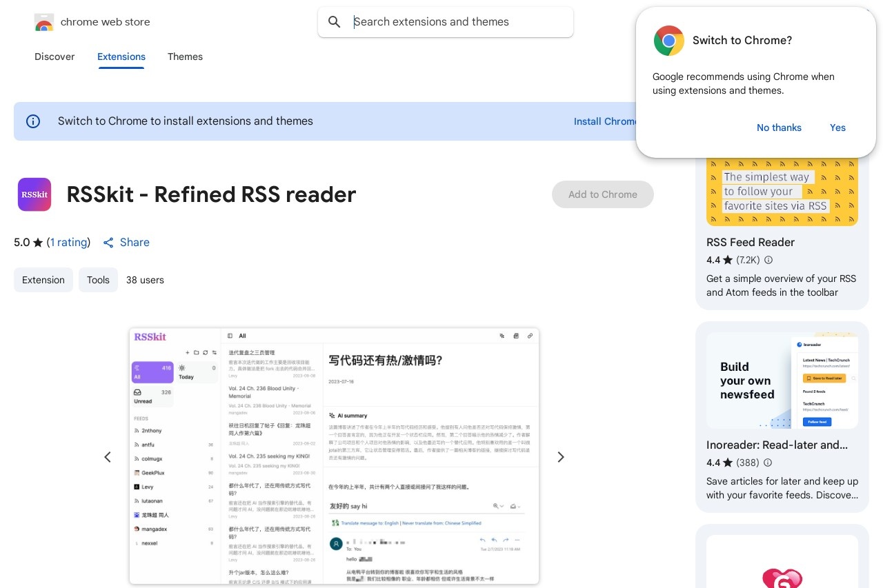Click the Add to Chrome button
The width and height of the screenshot is (883, 588).
coord(603,194)
